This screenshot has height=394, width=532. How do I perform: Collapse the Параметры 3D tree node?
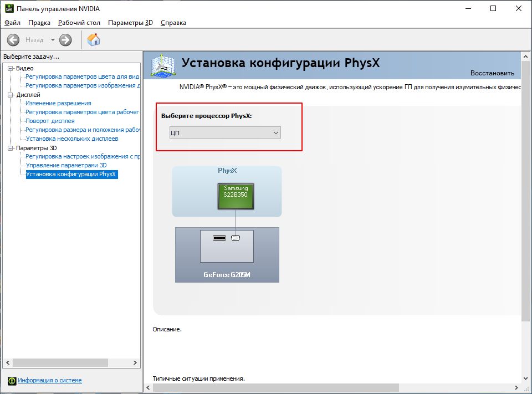(x=10, y=148)
